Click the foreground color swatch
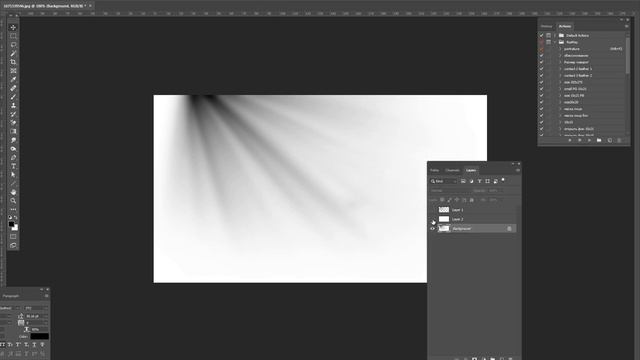Screen dimensions: 640x360 tap(11, 224)
